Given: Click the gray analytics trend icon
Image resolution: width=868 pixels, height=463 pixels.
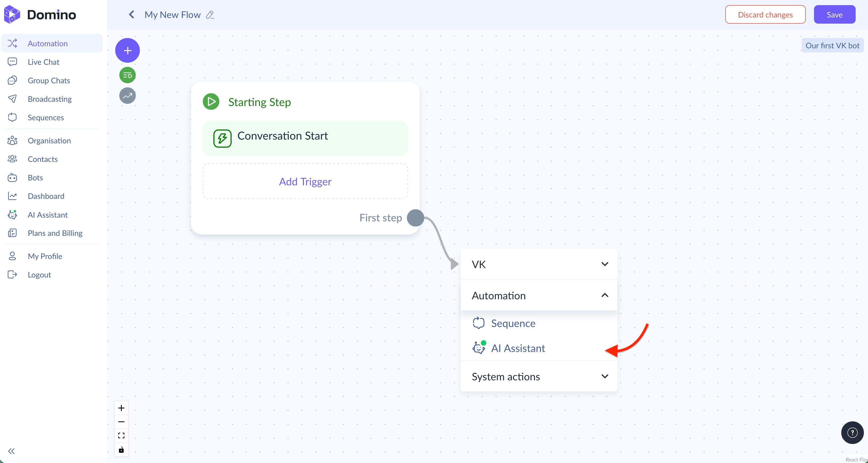Looking at the screenshot, I should [127, 96].
